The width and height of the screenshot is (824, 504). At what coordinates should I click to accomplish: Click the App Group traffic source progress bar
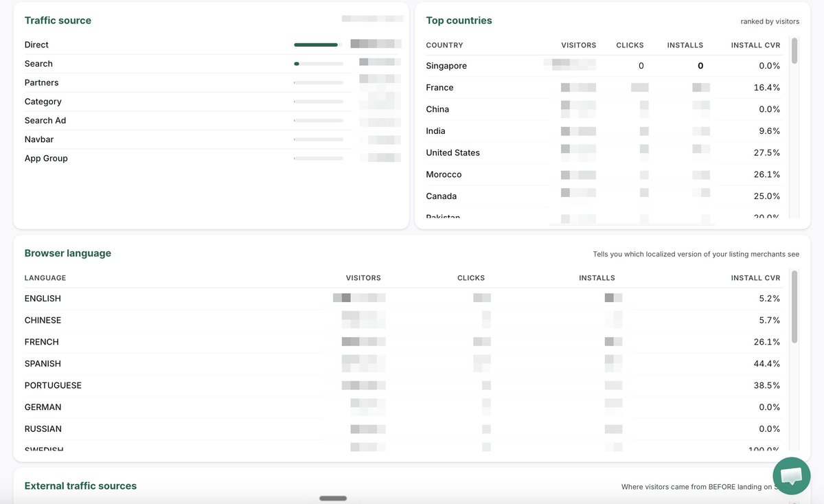pyautogui.click(x=319, y=158)
